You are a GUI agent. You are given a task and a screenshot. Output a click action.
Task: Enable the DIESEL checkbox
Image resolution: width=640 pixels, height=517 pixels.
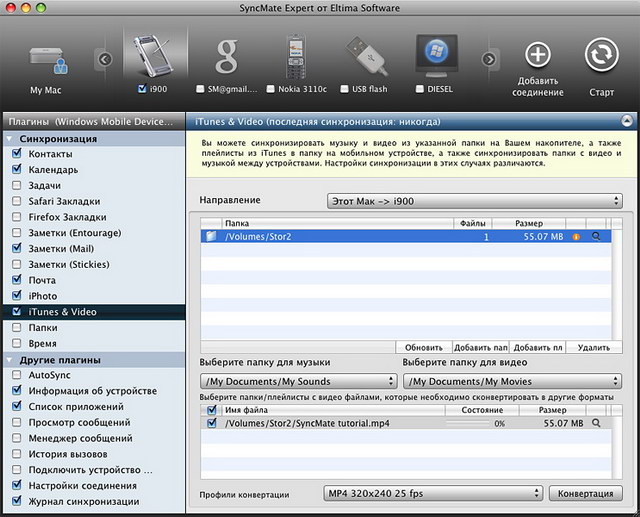pos(420,89)
